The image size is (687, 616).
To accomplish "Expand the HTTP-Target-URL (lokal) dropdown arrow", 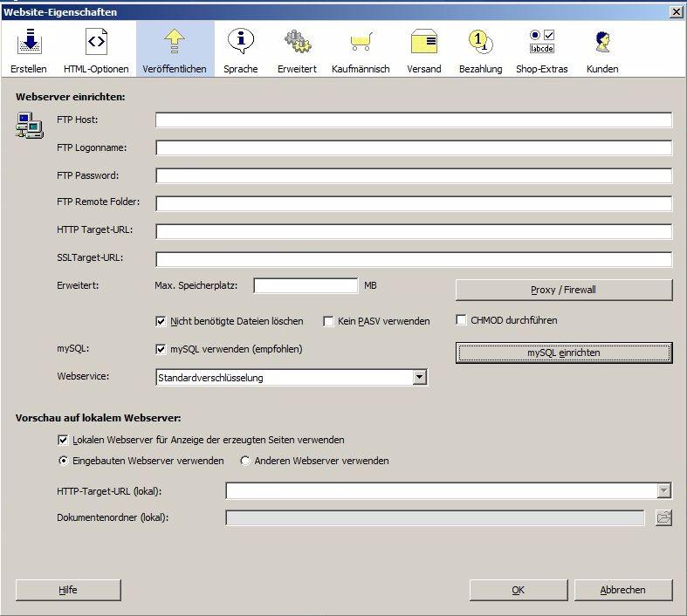I will click(663, 491).
